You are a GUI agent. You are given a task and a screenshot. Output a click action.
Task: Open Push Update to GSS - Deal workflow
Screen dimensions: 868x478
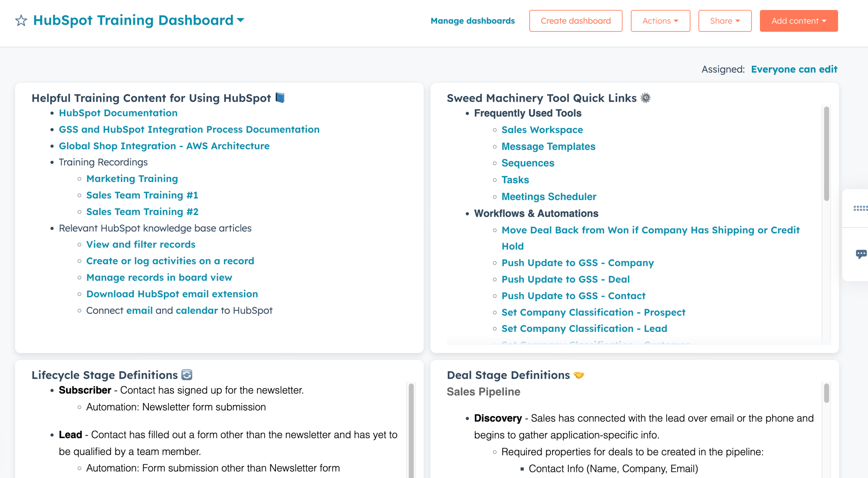[566, 280]
